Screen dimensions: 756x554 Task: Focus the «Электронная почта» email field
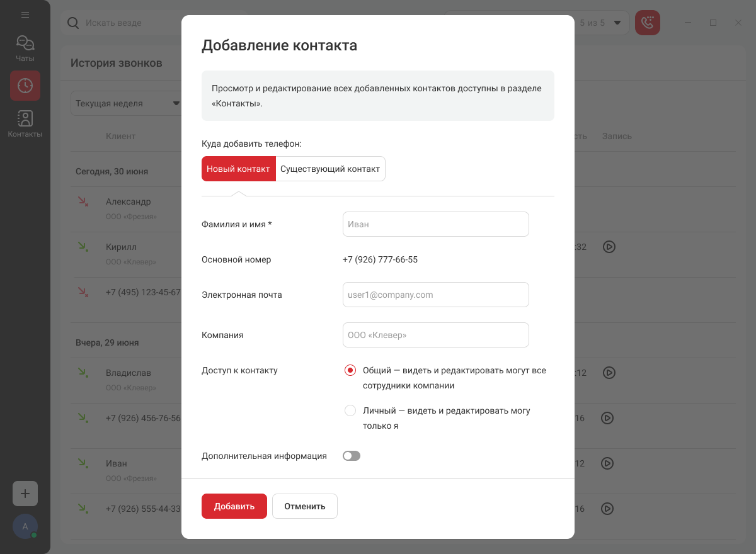pyautogui.click(x=435, y=295)
